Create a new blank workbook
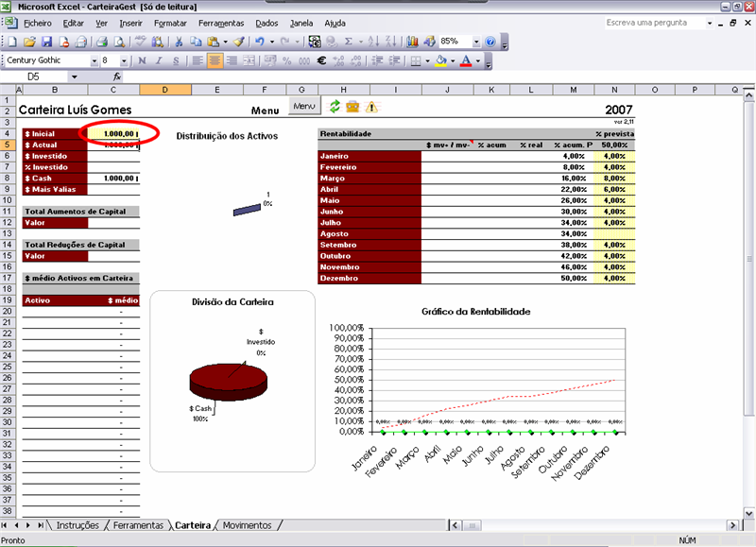Image resolution: width=756 pixels, height=547 pixels. [11, 42]
